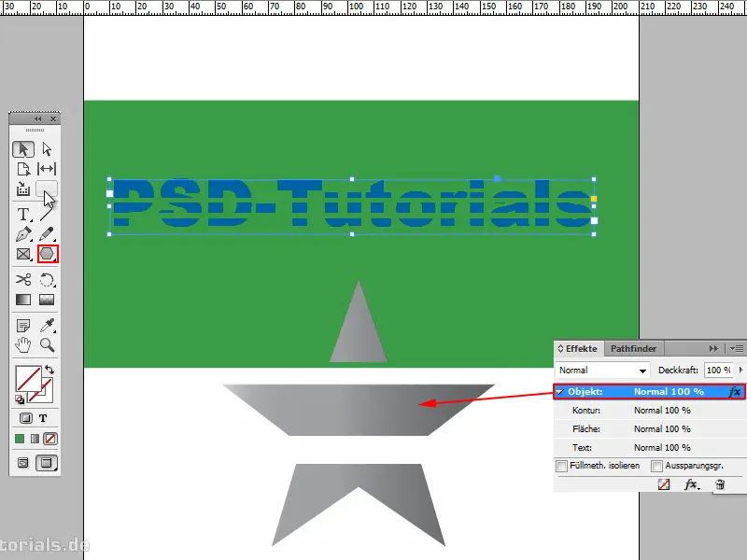Screen dimensions: 747x560
Task: Open the fx add effect menu
Action: coord(692,484)
